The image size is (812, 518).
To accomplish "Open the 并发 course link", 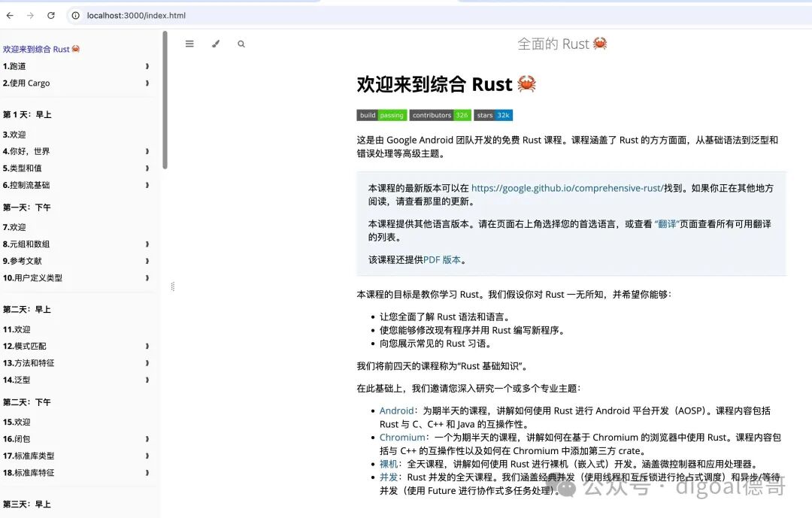I will coord(389,477).
